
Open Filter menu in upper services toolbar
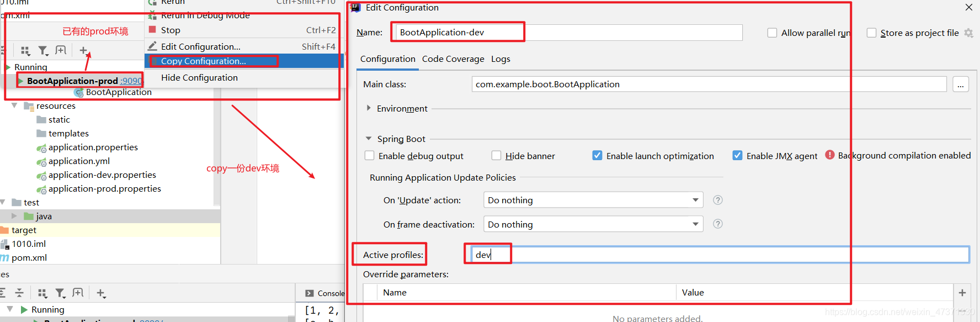43,51
